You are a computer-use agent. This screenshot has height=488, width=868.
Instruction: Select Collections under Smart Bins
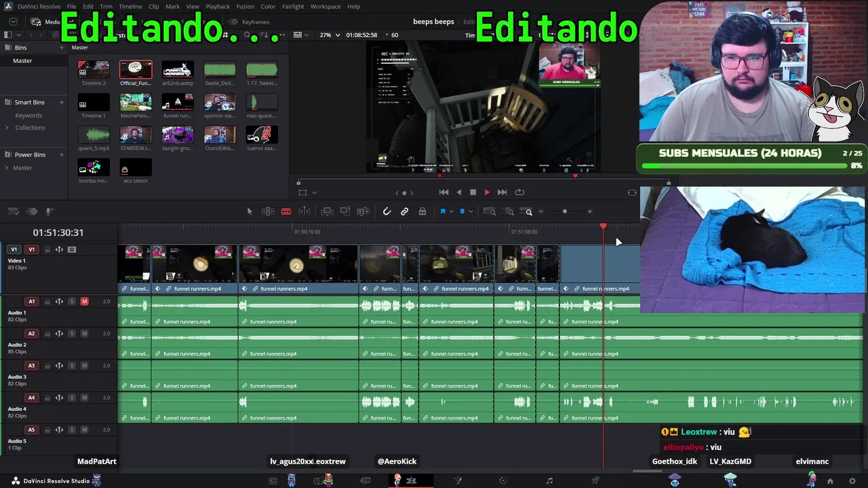31,128
